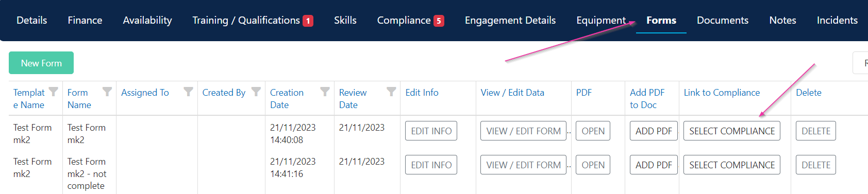
Task: Click EDIT INFO for 14:40:08 row
Action: coord(431,131)
